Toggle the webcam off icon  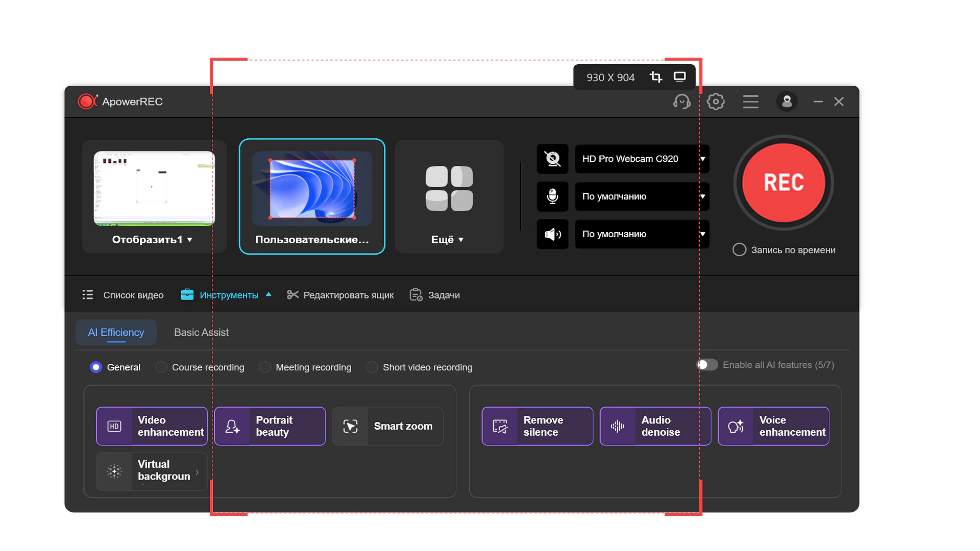click(x=552, y=159)
